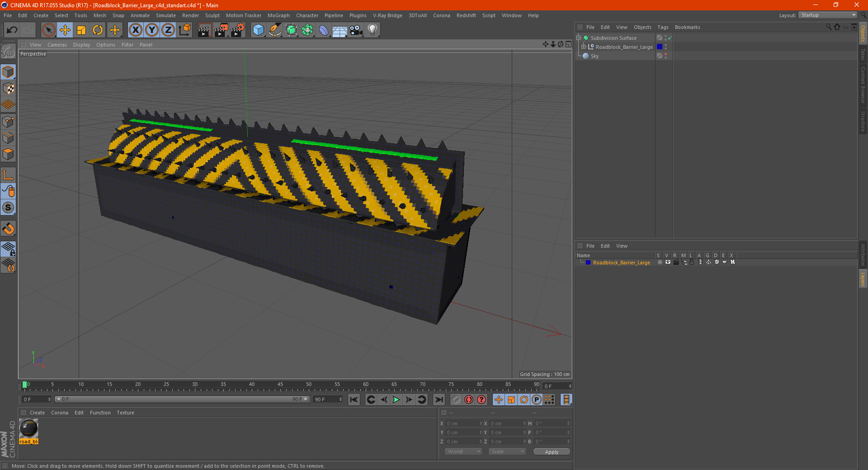Open the Layout Startup dropdown
Screen dimensions: 868x470
pyautogui.click(x=828, y=15)
